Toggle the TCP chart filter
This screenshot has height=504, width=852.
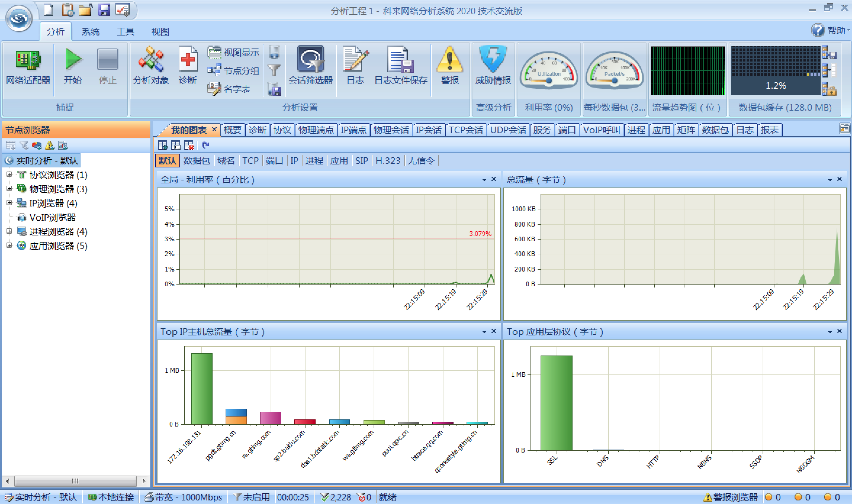(x=250, y=161)
